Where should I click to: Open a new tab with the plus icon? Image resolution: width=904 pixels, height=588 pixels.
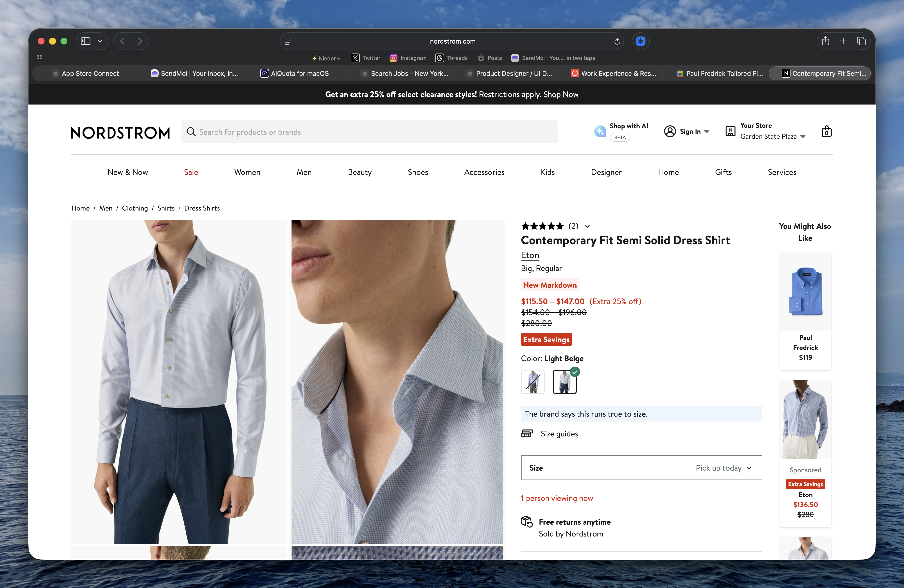tap(843, 41)
